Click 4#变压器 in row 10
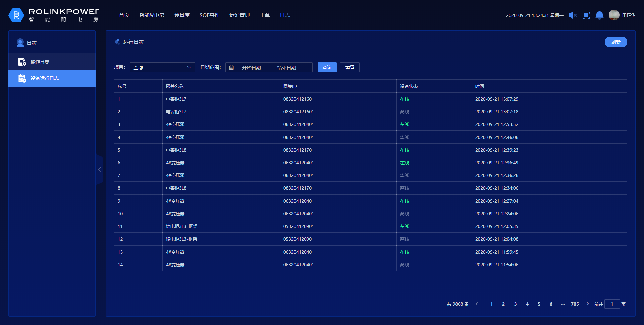This screenshot has width=644, height=325. tap(175, 214)
